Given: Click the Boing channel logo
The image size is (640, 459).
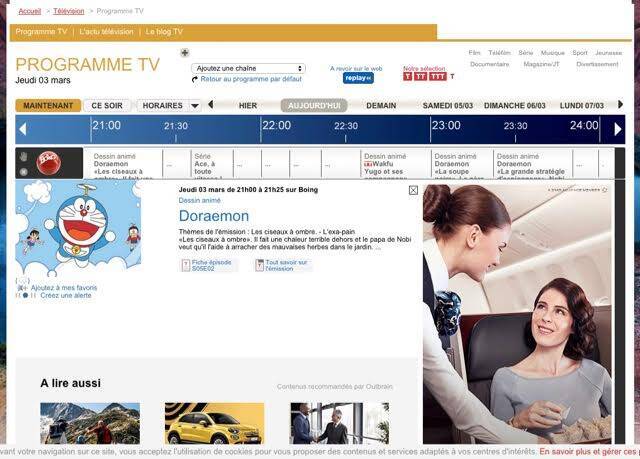Looking at the screenshot, I should coord(46,162).
